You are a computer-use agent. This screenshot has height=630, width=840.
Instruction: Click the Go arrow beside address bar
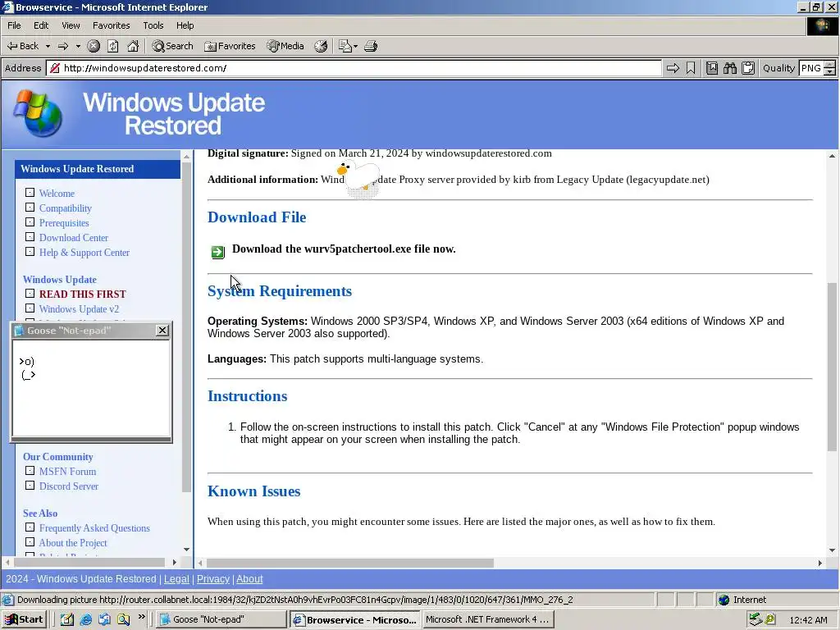click(x=673, y=68)
